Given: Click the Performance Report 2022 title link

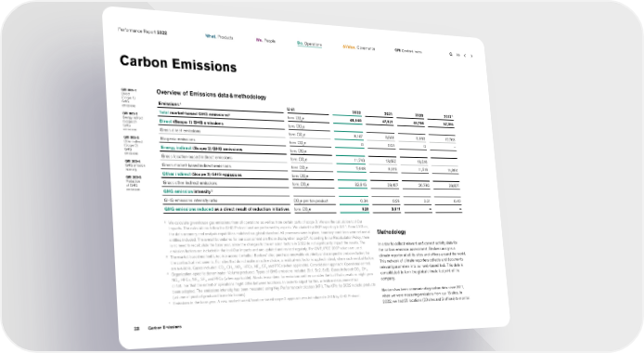Looking at the screenshot, I should pos(142,32).
